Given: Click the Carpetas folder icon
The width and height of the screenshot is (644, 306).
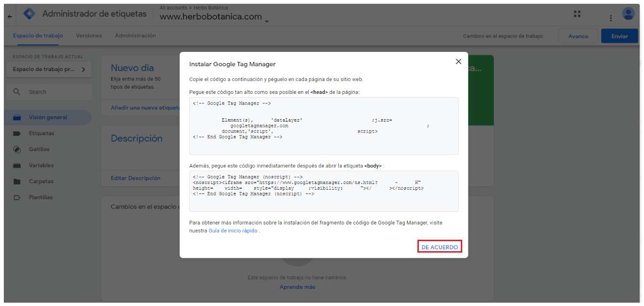Looking at the screenshot, I should point(17,181).
